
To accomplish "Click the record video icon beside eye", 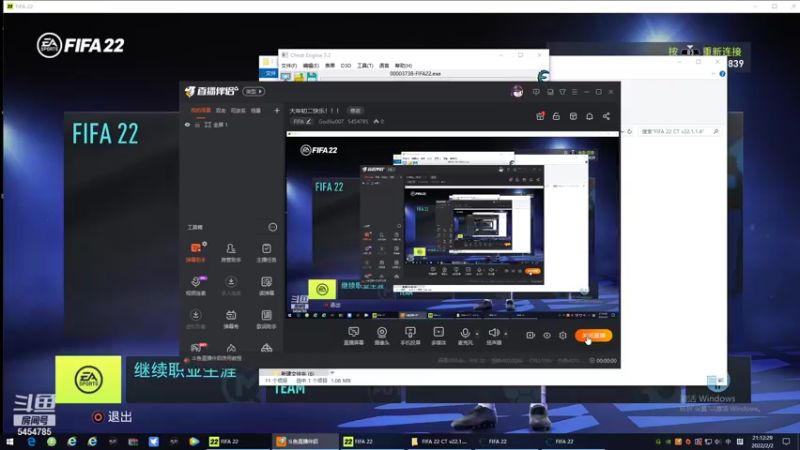I will coord(531,335).
